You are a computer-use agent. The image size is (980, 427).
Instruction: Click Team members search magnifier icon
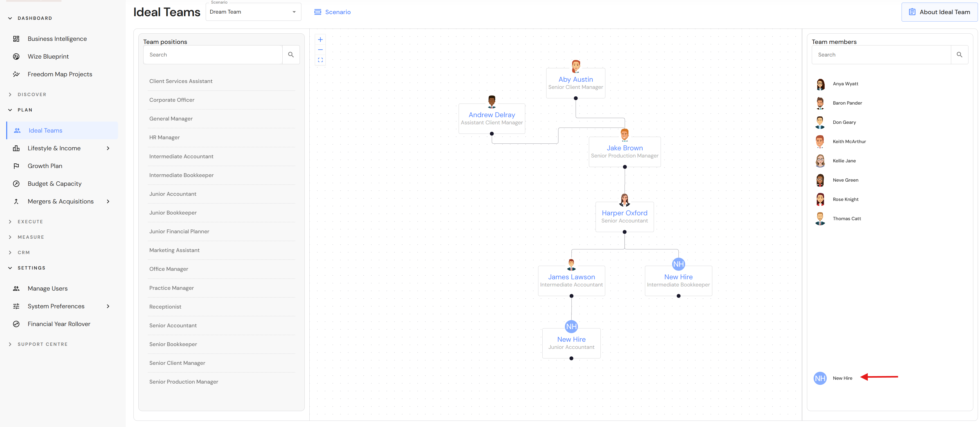[x=959, y=55]
